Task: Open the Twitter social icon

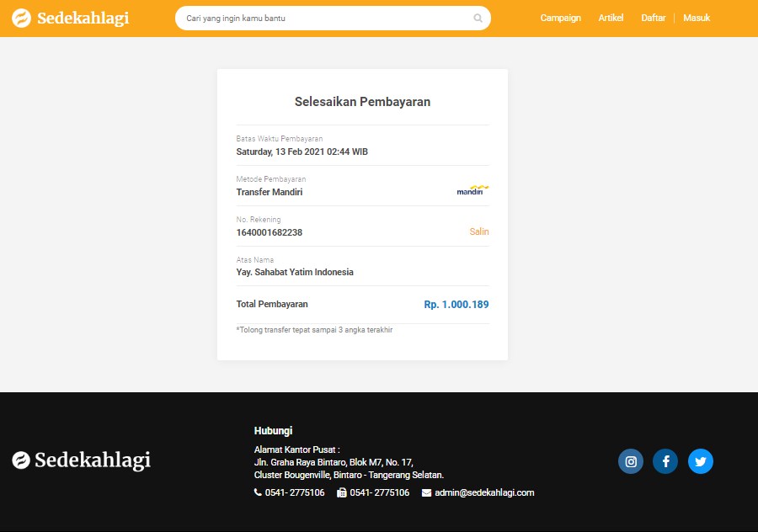Action: [701, 461]
